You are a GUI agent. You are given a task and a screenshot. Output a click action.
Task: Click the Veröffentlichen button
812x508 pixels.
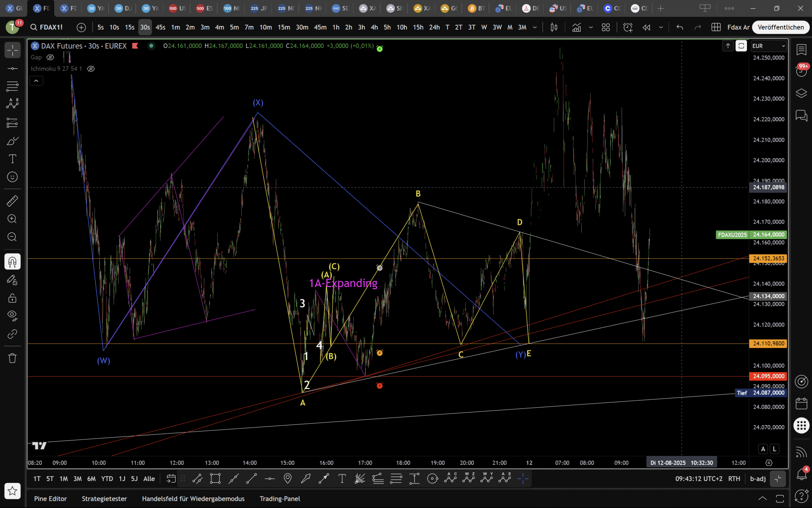780,27
